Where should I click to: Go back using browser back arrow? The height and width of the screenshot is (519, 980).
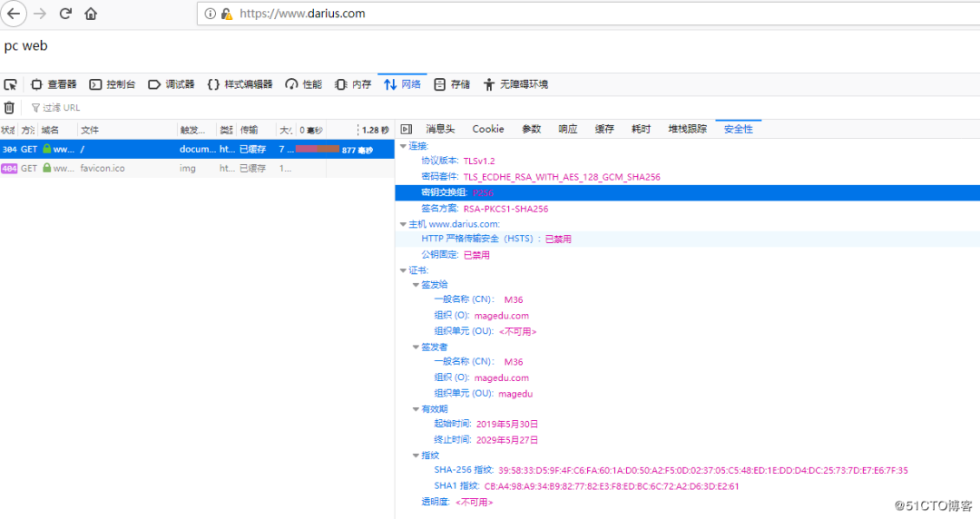click(x=13, y=13)
